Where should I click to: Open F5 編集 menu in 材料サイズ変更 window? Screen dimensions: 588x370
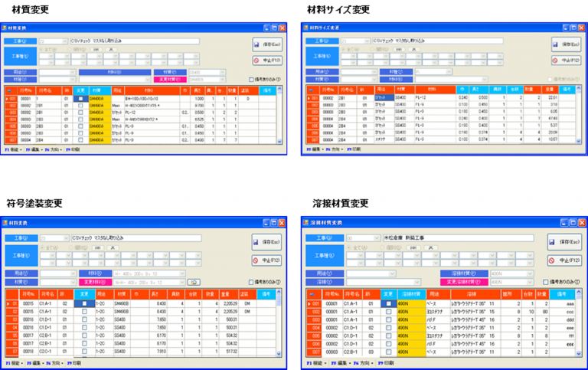(x=315, y=149)
